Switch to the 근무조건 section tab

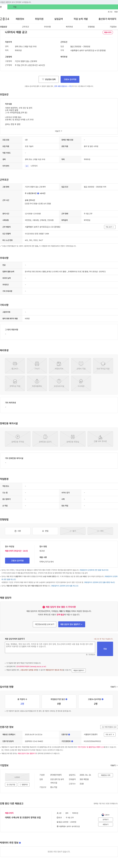coord(25,27)
